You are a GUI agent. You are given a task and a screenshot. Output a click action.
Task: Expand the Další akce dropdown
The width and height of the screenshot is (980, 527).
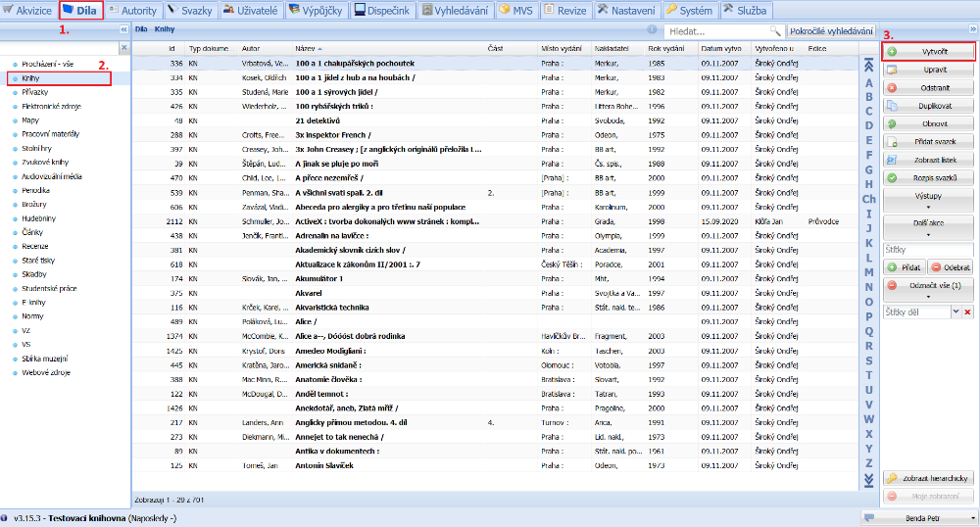tap(928, 228)
